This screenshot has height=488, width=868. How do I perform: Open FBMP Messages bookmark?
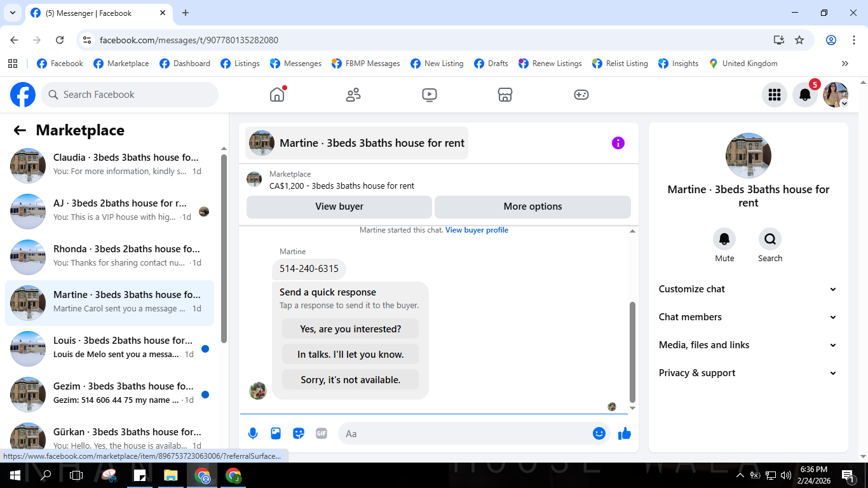click(x=366, y=64)
